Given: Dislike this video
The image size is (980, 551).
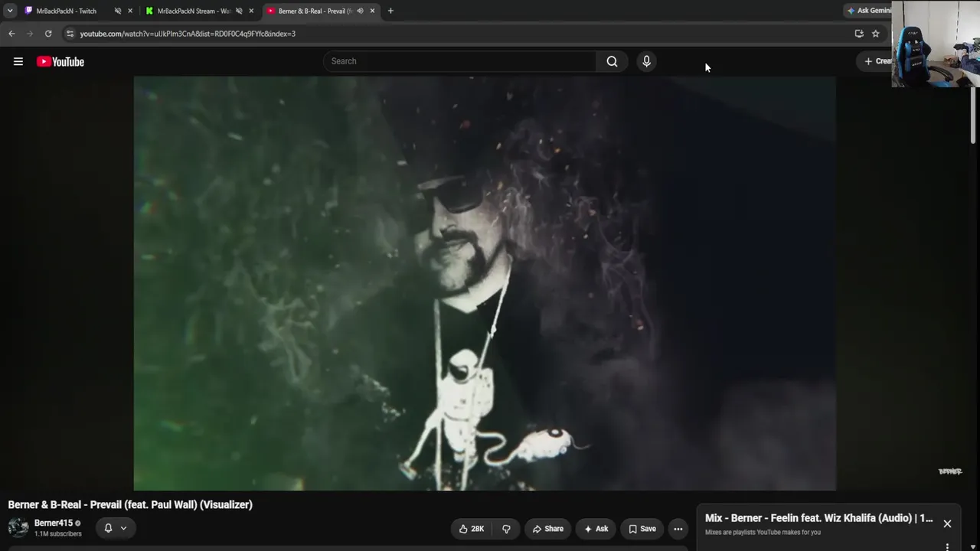Looking at the screenshot, I should [x=506, y=529].
